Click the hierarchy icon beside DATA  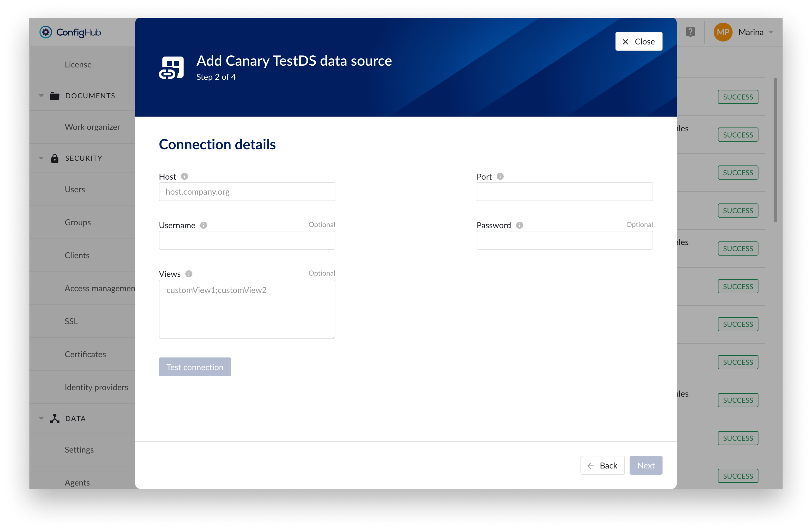point(55,418)
